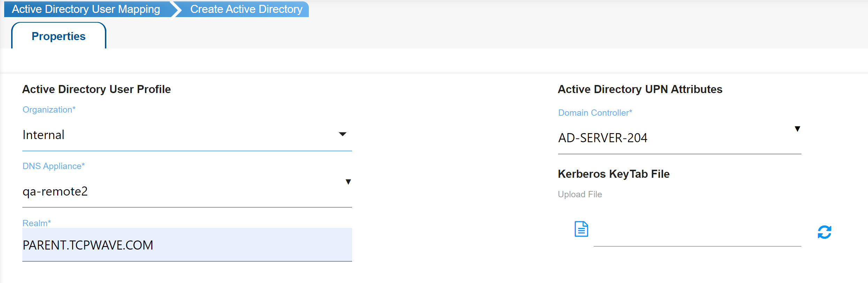Open the Organization dropdown arrow

click(x=343, y=134)
